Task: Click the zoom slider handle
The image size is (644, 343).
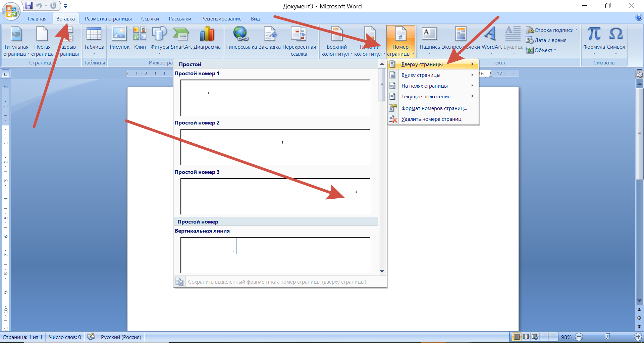Action: tap(607, 337)
